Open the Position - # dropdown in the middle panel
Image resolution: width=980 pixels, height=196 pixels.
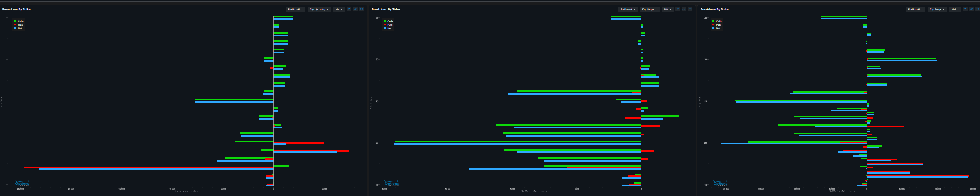[x=628, y=9]
